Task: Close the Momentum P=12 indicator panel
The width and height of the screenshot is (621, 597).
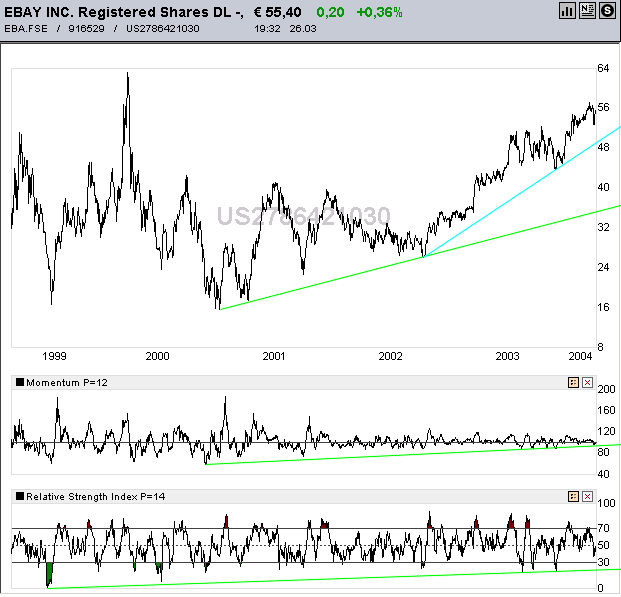Action: coord(587,383)
